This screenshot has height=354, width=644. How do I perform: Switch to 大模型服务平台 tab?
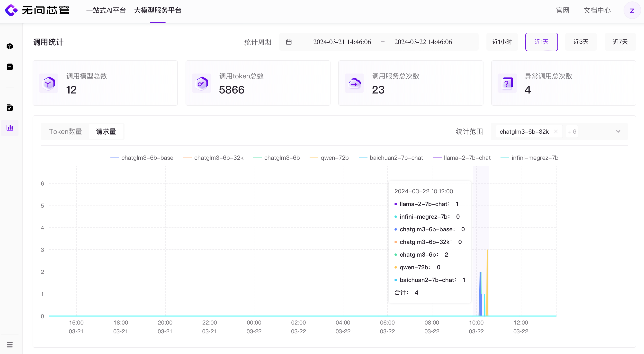click(x=158, y=10)
